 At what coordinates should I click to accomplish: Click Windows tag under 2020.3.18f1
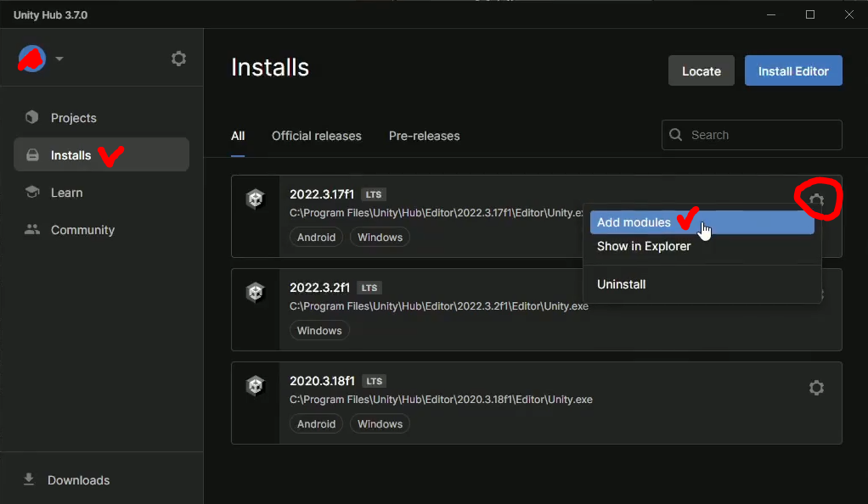380,424
